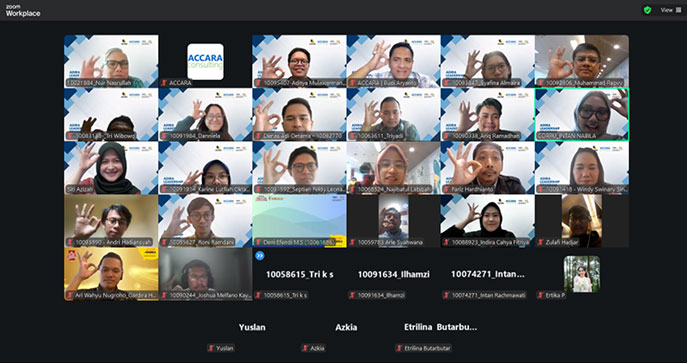The image size is (687, 363).
Task: Click large '10058615_Tri k s' name
Action: (300, 275)
